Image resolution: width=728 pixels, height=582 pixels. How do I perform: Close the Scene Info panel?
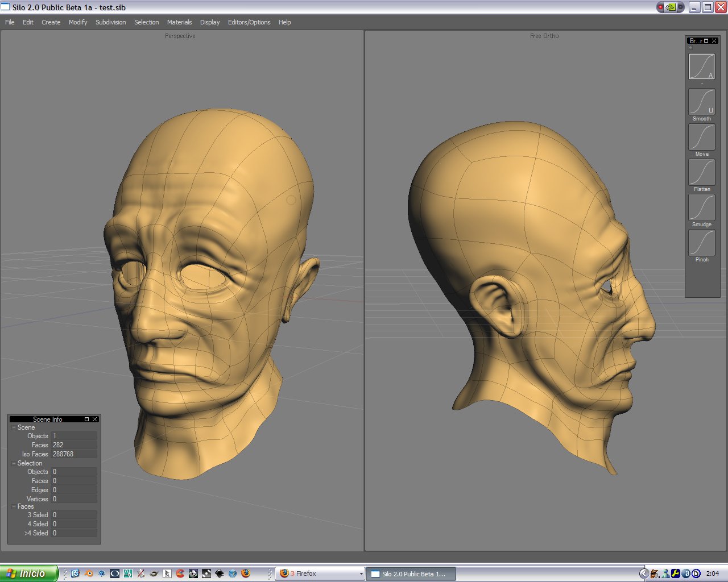click(x=95, y=419)
